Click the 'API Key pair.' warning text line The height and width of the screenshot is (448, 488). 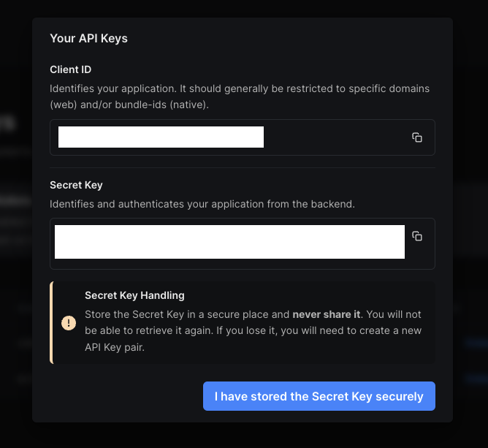pos(115,347)
